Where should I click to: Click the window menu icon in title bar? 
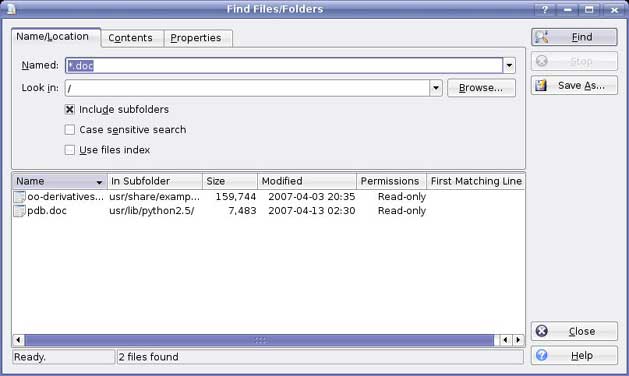tap(10, 8)
